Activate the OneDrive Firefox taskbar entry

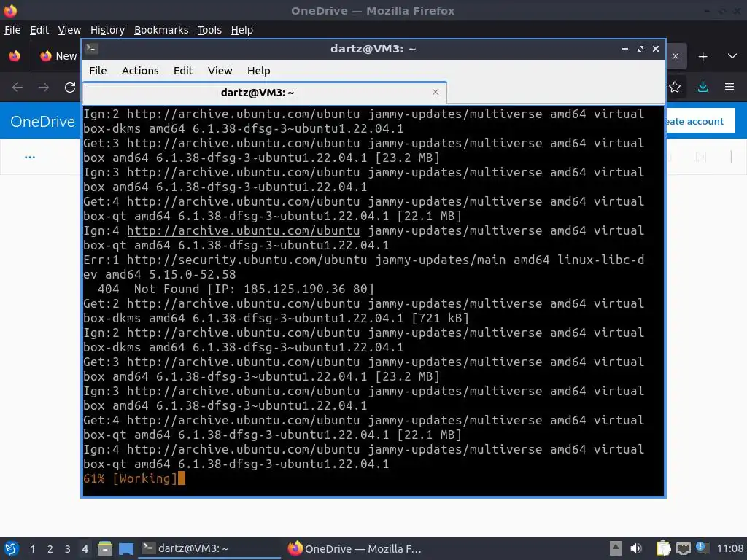(355, 548)
